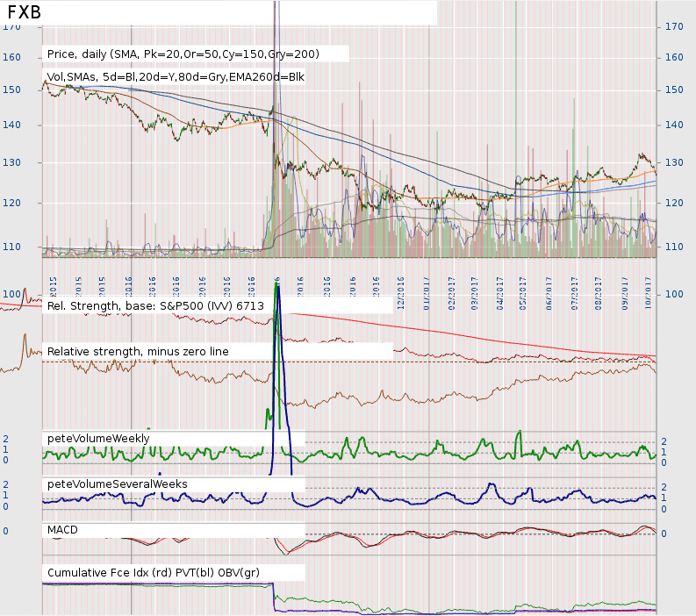Click the 140 value on right price axis
Viewport: 696px width, 616px height.
click(674, 125)
